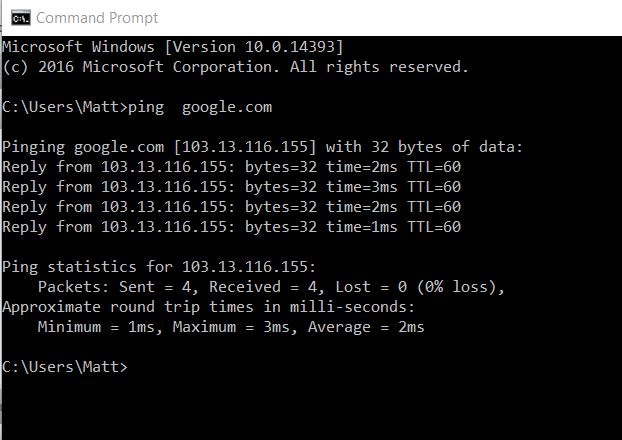
Task: Click the 2016 Microsoft Corporation copyright line
Action: (235, 67)
